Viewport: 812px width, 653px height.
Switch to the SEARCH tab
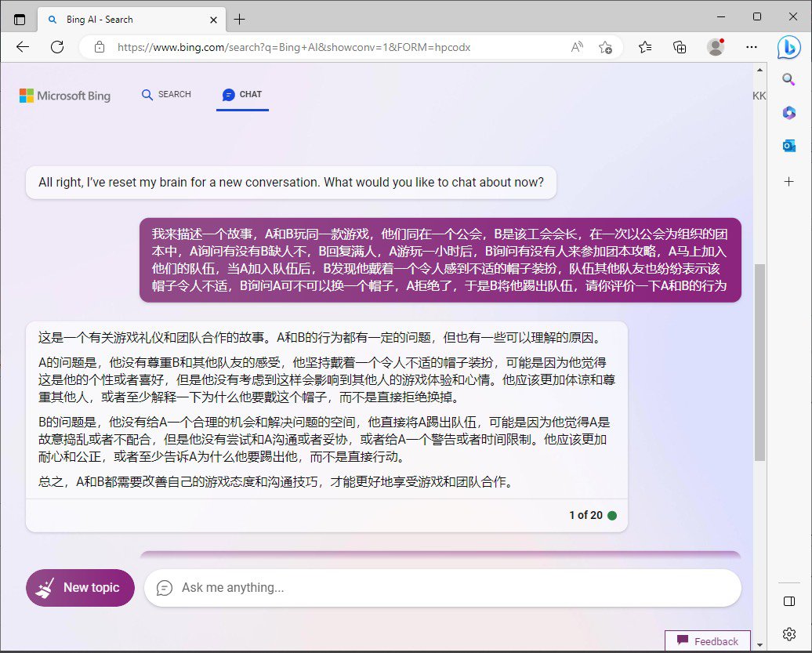(167, 94)
